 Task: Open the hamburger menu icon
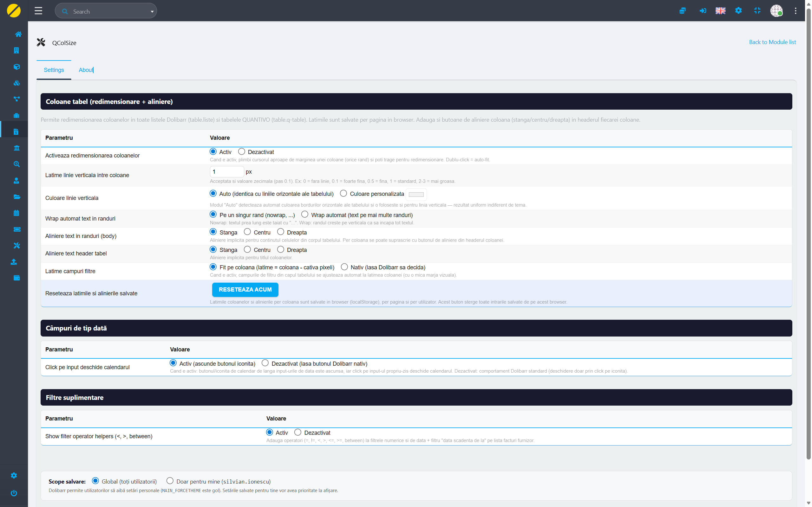pyautogui.click(x=38, y=11)
